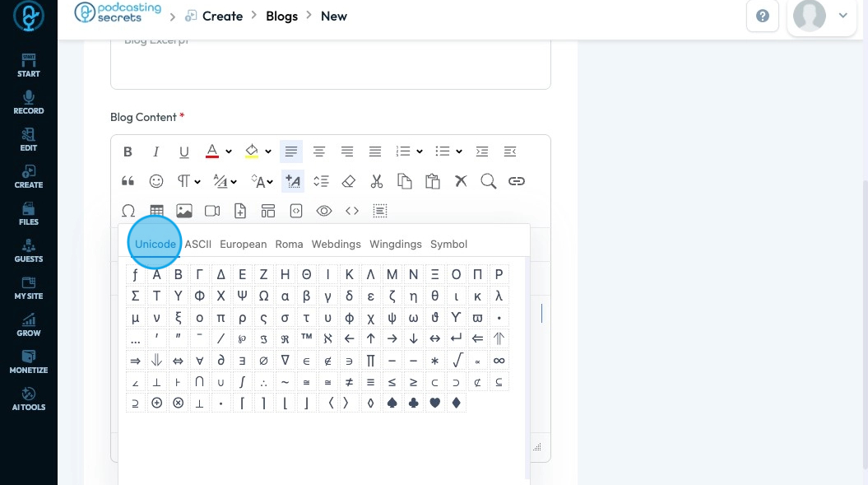The width and height of the screenshot is (868, 485).
Task: Open special characters omega button
Action: coord(128,211)
